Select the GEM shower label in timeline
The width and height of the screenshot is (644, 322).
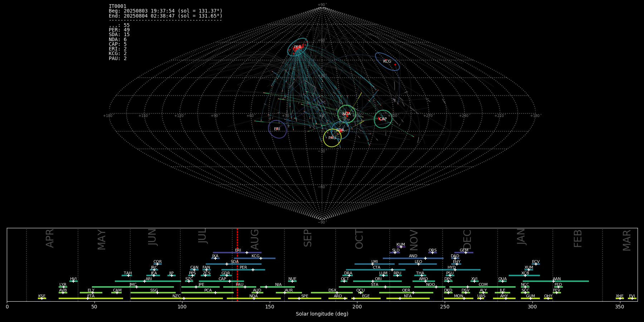(464, 250)
